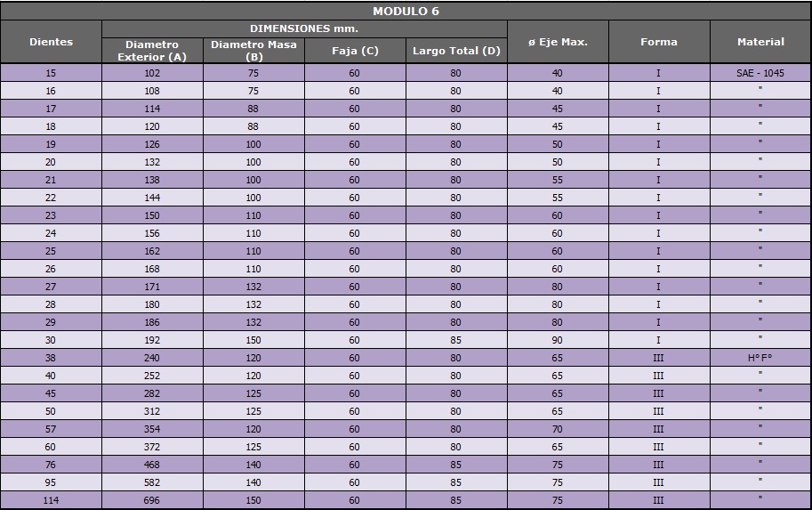
Task: Select the Material column header
Action: [x=760, y=42]
